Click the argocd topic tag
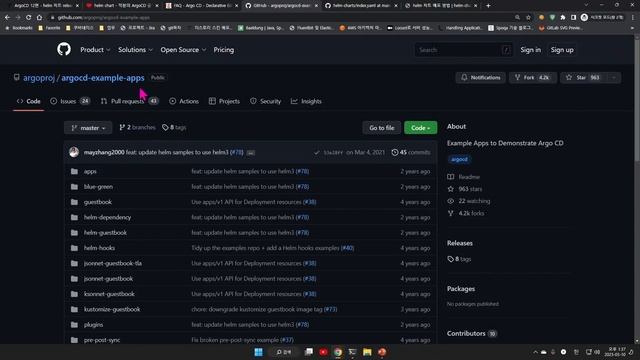 (x=459, y=160)
